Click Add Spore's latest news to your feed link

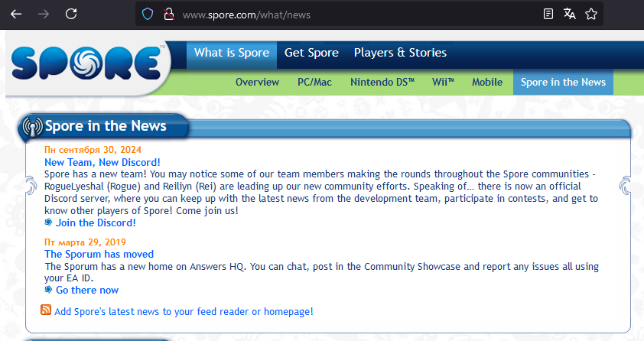[184, 311]
